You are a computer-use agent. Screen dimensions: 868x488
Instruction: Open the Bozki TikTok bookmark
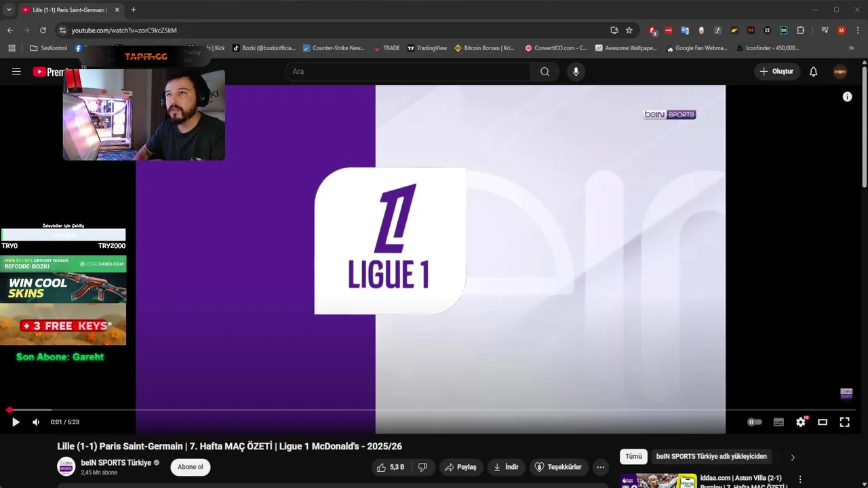point(264,48)
